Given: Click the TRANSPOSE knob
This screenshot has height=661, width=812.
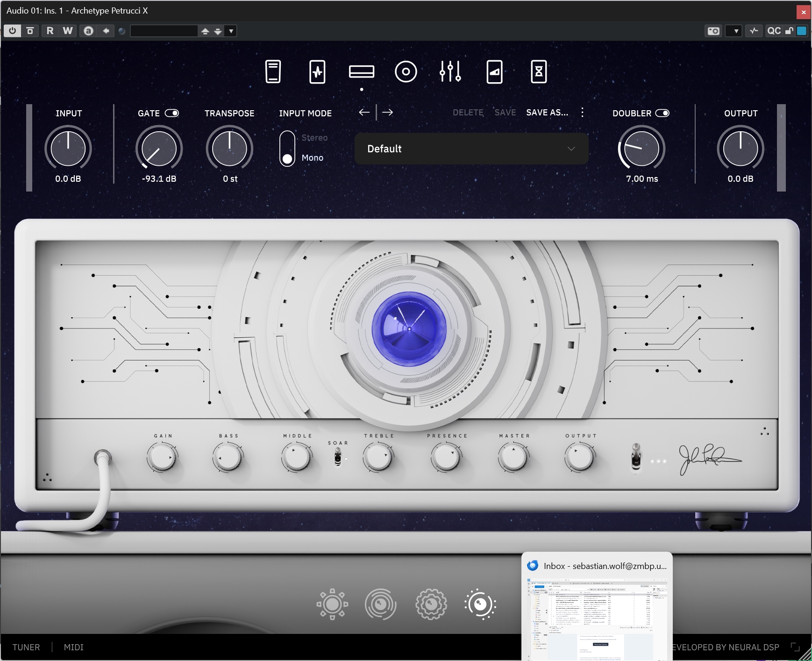Looking at the screenshot, I should click(229, 148).
